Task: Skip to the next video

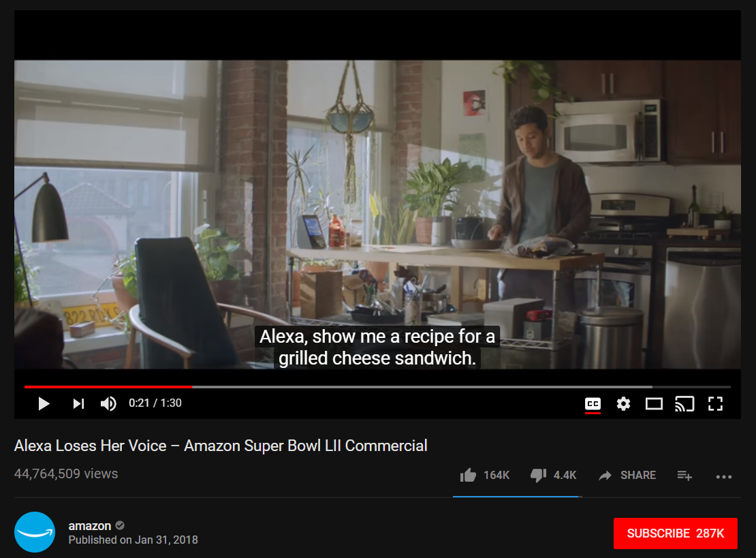Action: pyautogui.click(x=78, y=403)
